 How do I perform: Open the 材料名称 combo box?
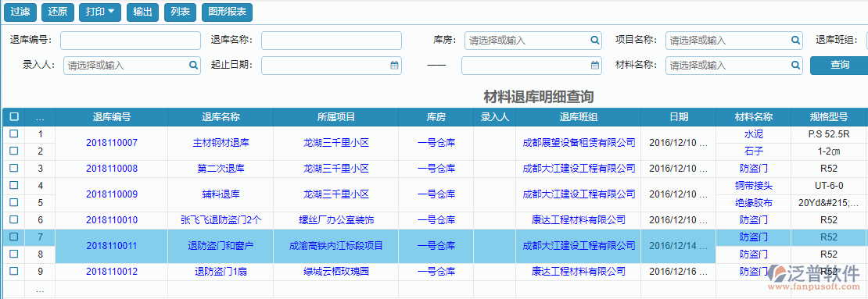tap(734, 66)
